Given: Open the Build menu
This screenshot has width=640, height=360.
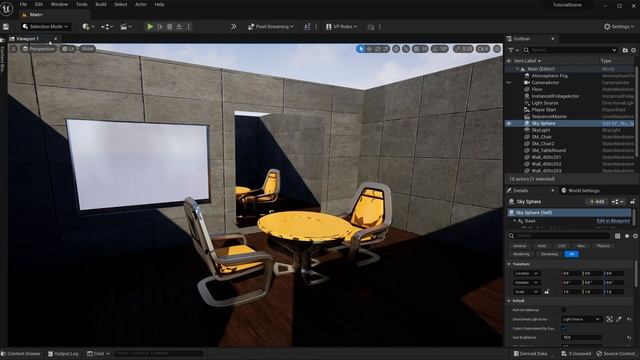Looking at the screenshot, I should (101, 4).
